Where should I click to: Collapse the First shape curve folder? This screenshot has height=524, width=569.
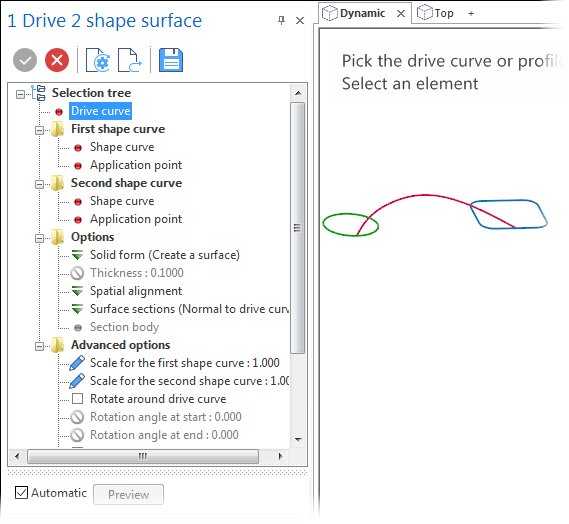point(39,130)
